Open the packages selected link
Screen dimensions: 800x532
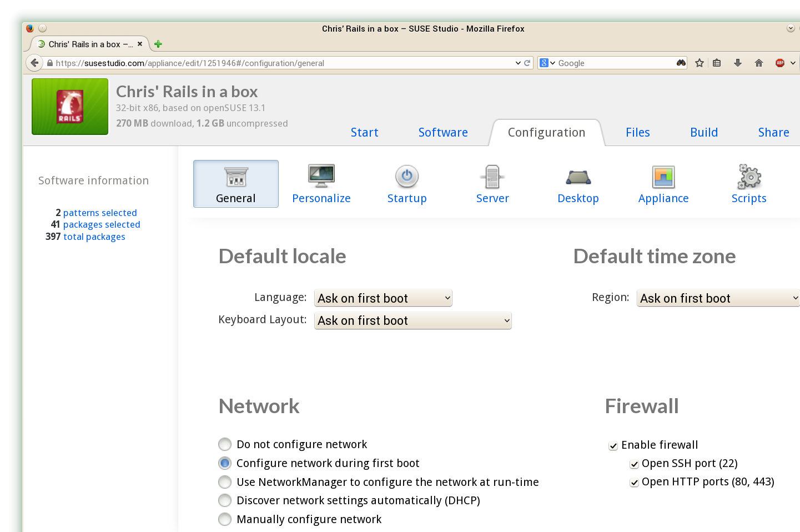click(102, 224)
